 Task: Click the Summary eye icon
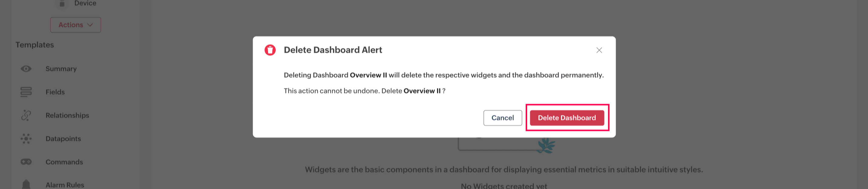[x=26, y=69]
